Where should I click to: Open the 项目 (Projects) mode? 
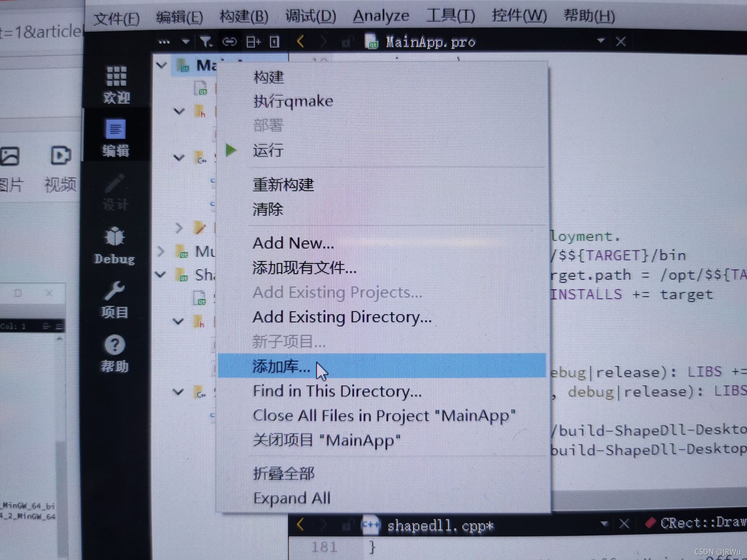(x=114, y=300)
